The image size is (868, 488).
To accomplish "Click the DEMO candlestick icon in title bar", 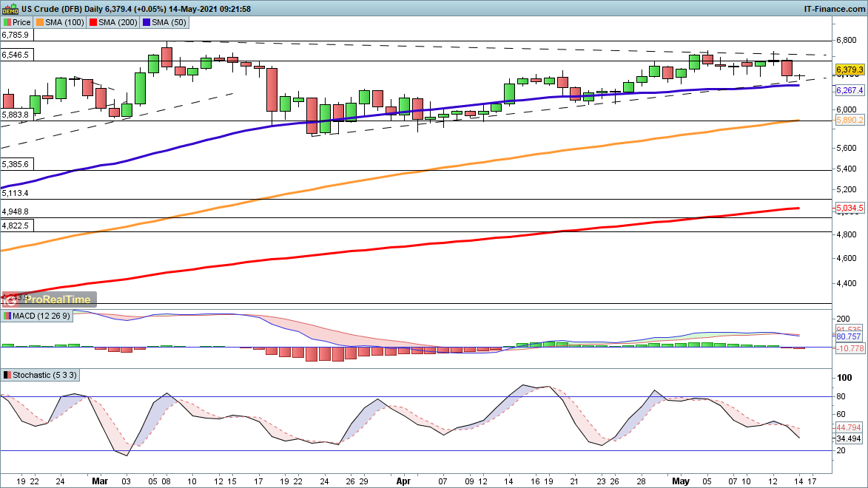I will pos(10,9).
